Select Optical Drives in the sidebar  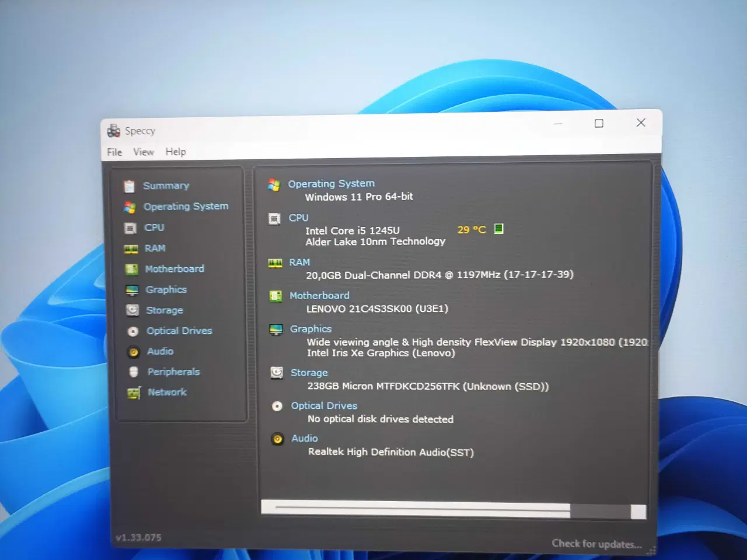tap(179, 331)
